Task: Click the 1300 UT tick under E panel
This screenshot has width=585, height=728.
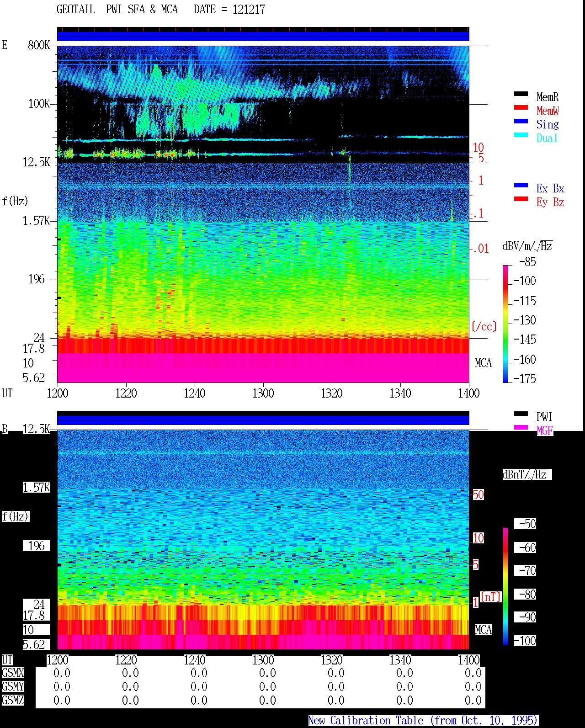Action: [263, 393]
